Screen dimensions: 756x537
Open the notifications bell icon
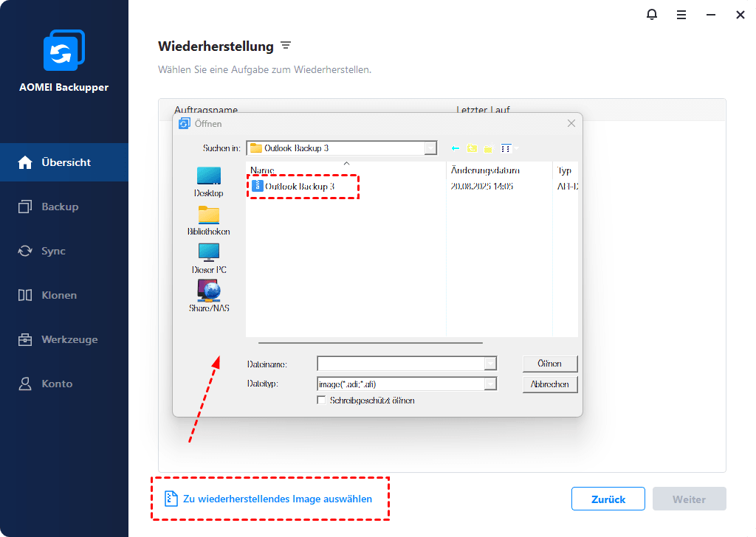pyautogui.click(x=652, y=15)
